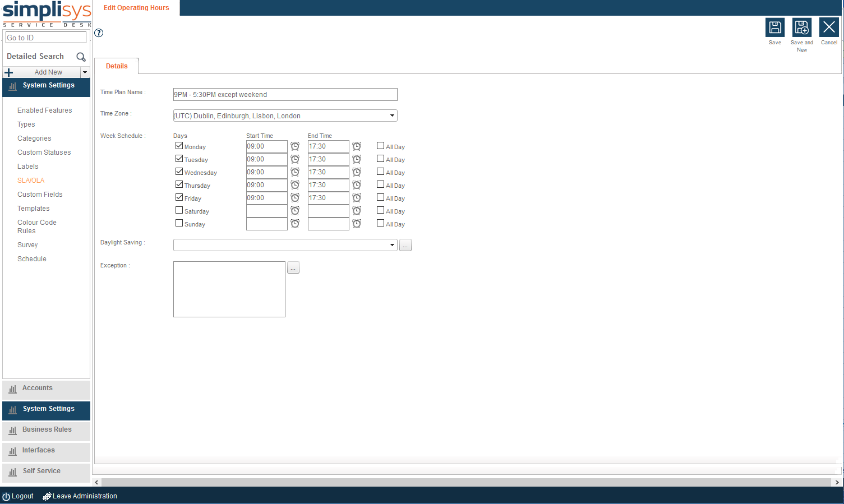The height and width of the screenshot is (504, 844).
Task: Open clock picker for Friday end time
Action: click(357, 198)
